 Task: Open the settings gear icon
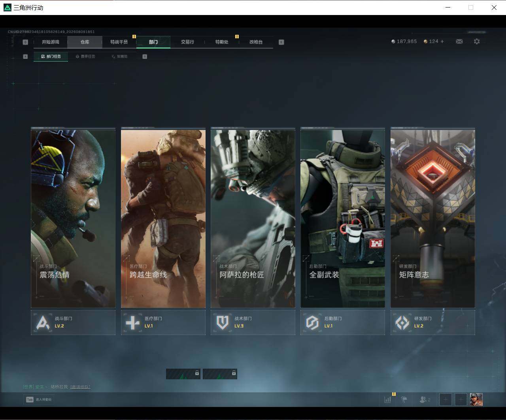coord(477,41)
